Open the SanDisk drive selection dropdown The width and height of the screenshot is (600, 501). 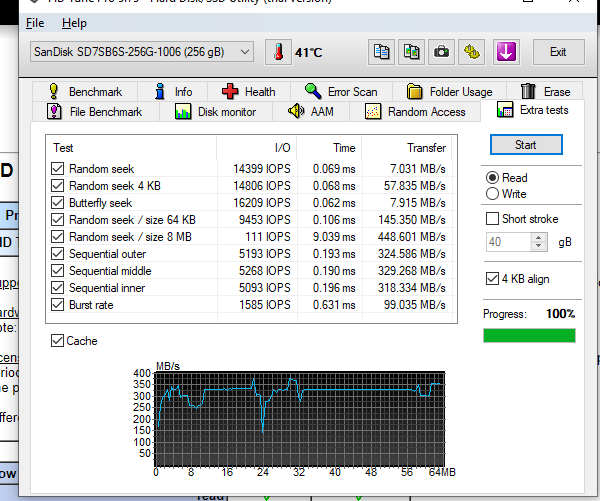click(x=142, y=52)
